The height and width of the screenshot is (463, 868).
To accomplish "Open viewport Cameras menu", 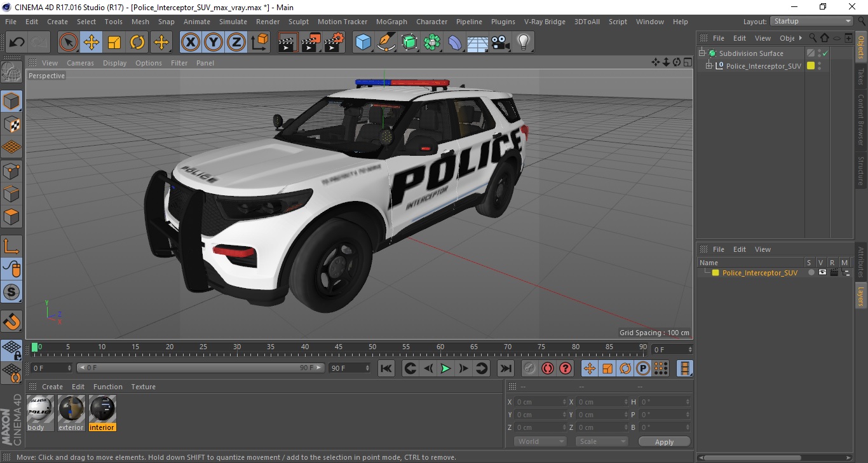I will click(80, 63).
